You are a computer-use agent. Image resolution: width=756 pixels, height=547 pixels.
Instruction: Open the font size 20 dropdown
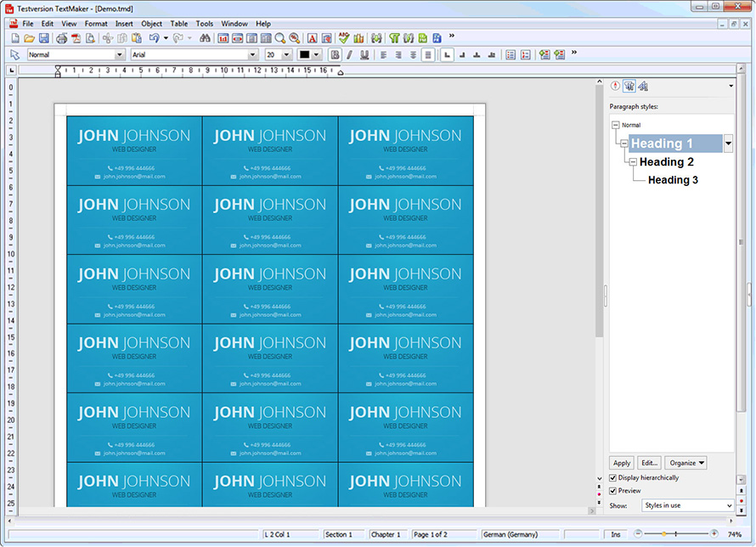coord(285,54)
